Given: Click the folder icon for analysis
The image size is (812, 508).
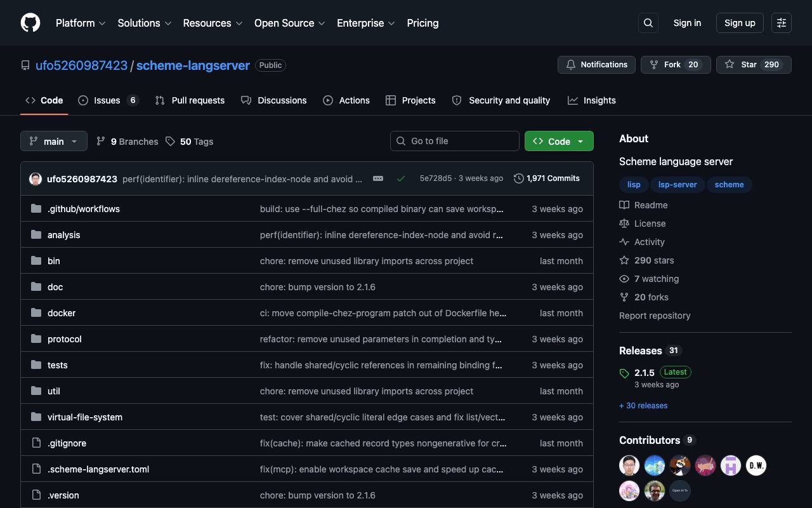Looking at the screenshot, I should click(36, 235).
